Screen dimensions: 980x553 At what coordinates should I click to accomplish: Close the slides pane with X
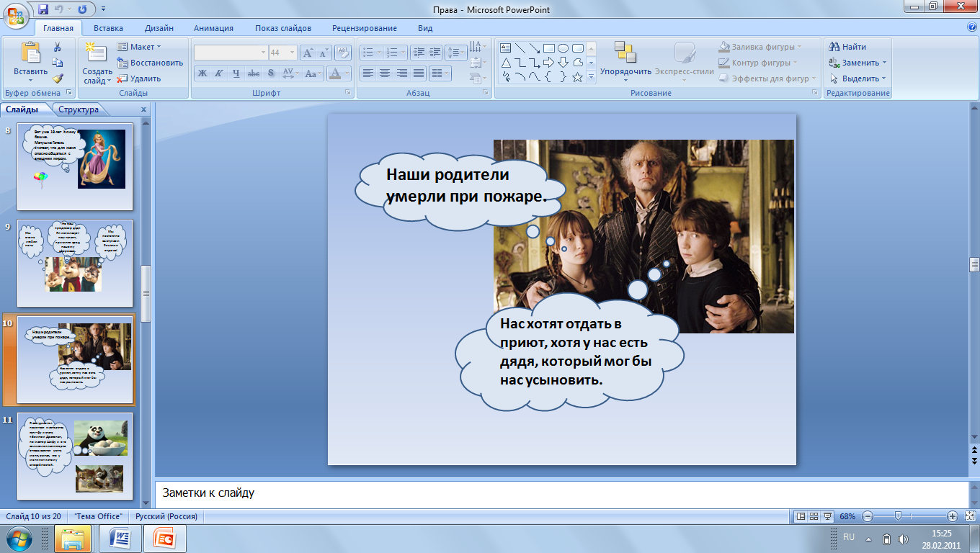coord(143,109)
